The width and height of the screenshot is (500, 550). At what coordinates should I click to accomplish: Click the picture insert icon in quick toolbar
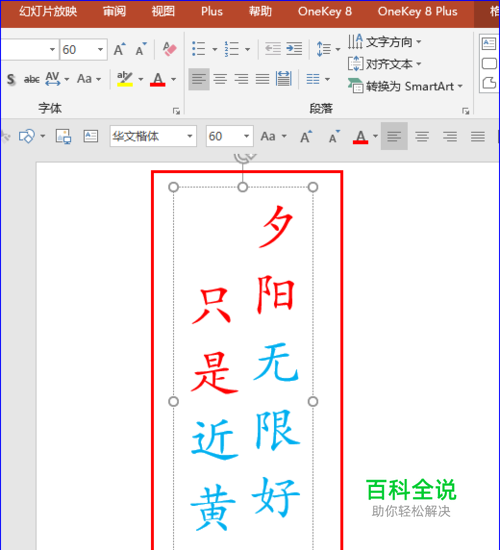coord(64,136)
